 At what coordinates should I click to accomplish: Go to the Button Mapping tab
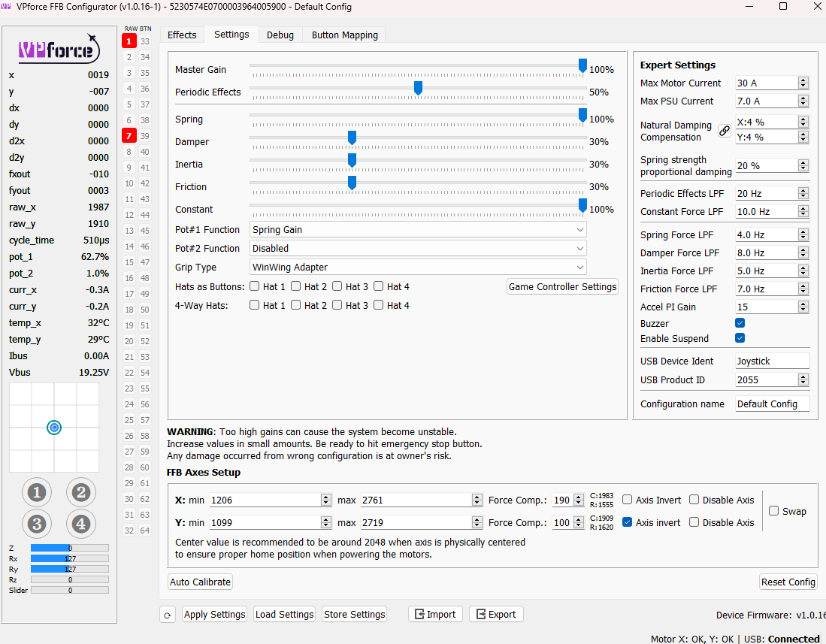coord(344,35)
